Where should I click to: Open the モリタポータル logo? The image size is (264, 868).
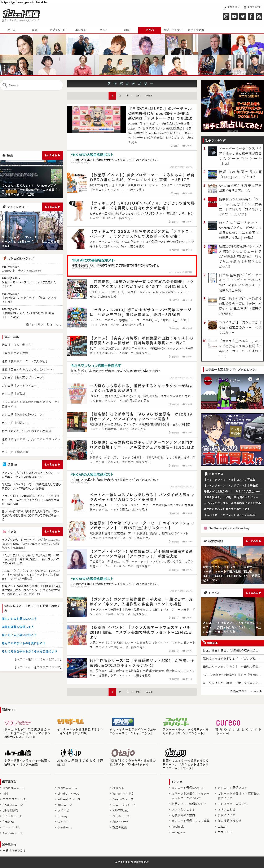point(70,721)
